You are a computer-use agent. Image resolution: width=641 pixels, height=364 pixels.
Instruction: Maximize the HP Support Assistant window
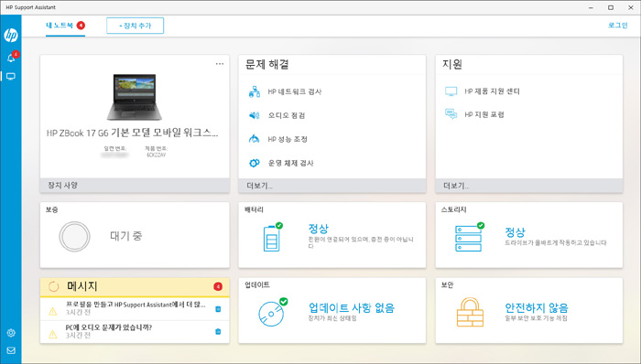click(x=611, y=7)
